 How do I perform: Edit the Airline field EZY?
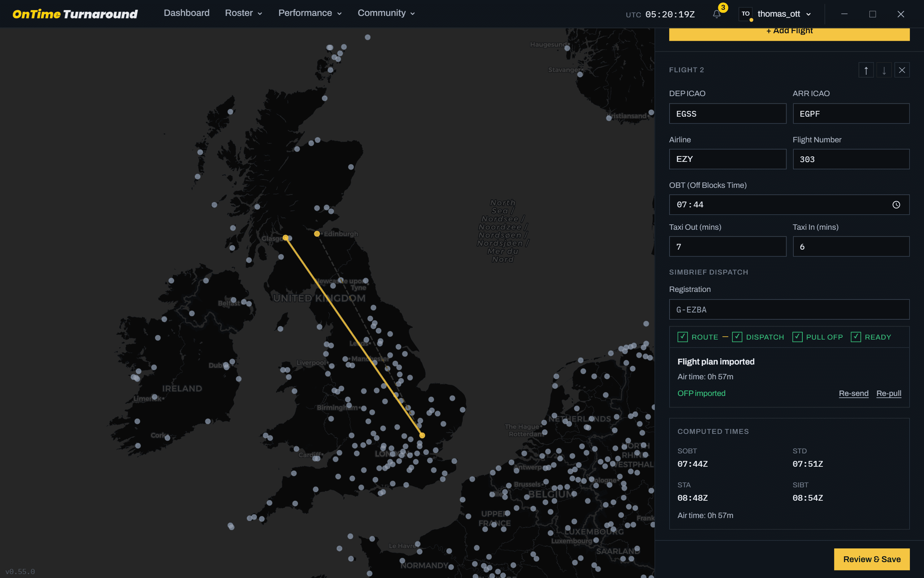tap(727, 159)
